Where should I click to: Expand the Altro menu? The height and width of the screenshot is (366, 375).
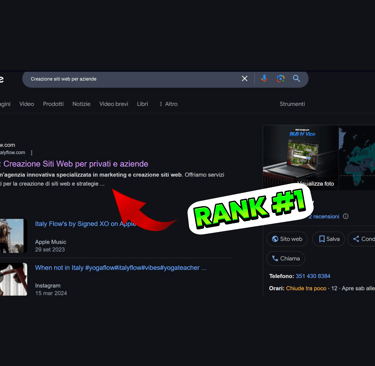(169, 104)
